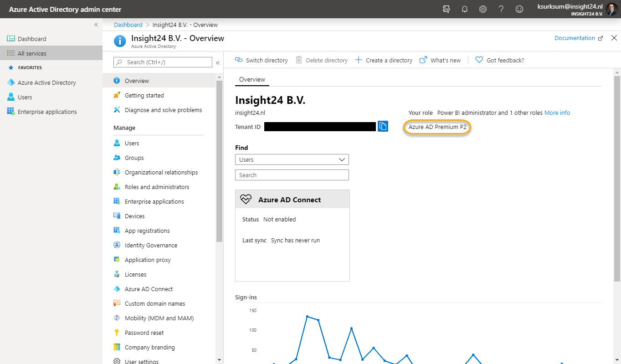621x364 pixels.
Task: Click the Mobility (MDM and MAM) icon
Action: [117, 318]
